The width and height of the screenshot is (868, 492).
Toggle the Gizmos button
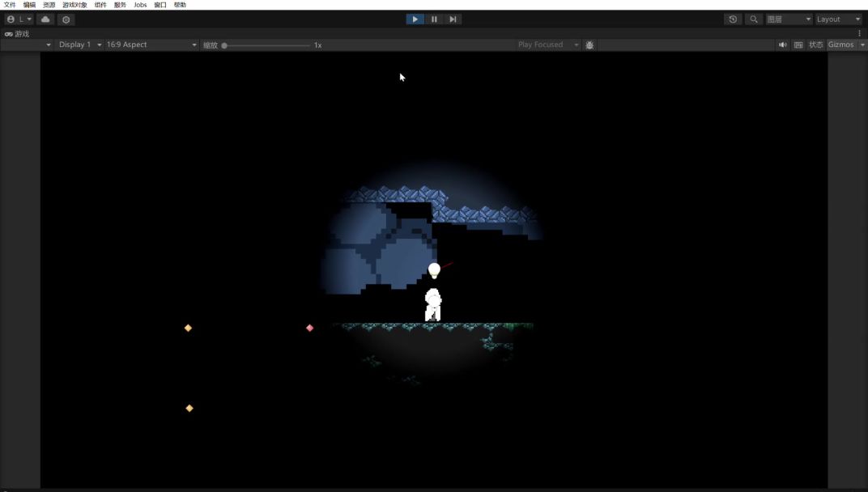click(x=840, y=45)
